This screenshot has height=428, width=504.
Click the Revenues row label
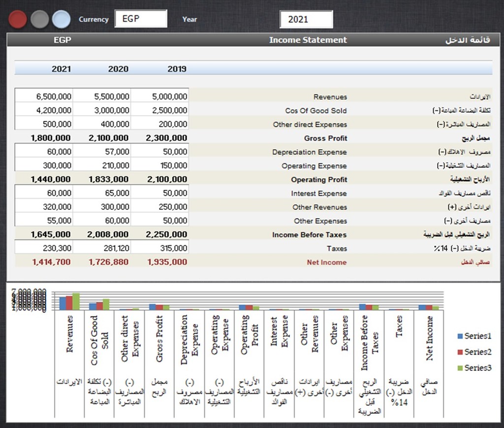click(x=330, y=97)
